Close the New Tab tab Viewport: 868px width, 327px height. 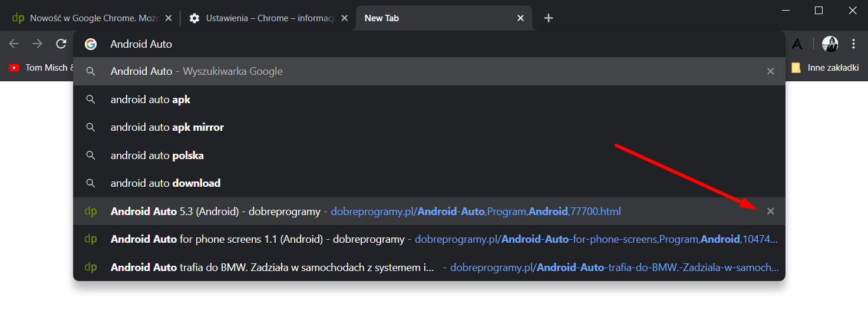520,18
